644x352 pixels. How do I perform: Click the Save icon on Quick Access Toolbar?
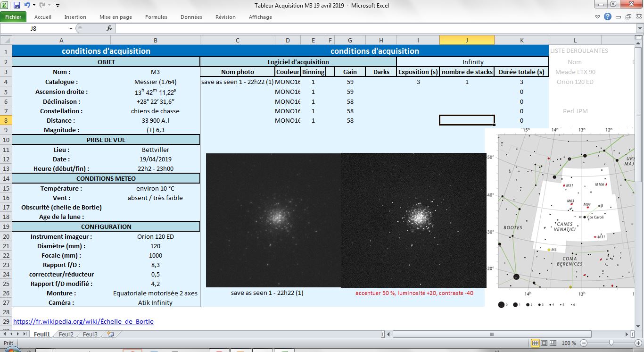(x=17, y=5)
